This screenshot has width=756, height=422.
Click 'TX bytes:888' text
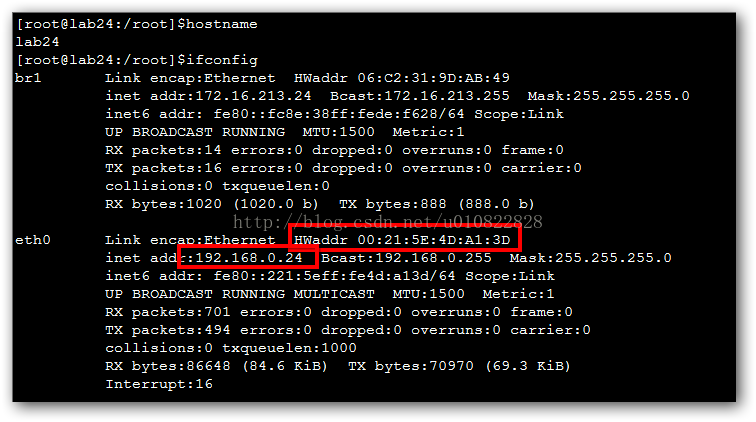[392, 204]
